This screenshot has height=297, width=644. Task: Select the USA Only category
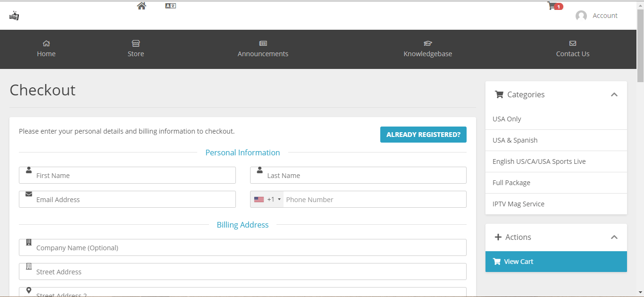coord(507,119)
